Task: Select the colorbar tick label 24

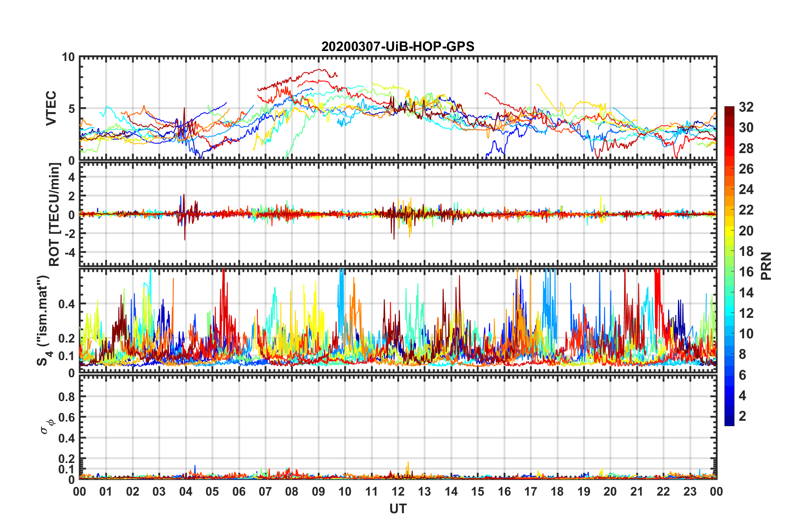Action: click(746, 189)
